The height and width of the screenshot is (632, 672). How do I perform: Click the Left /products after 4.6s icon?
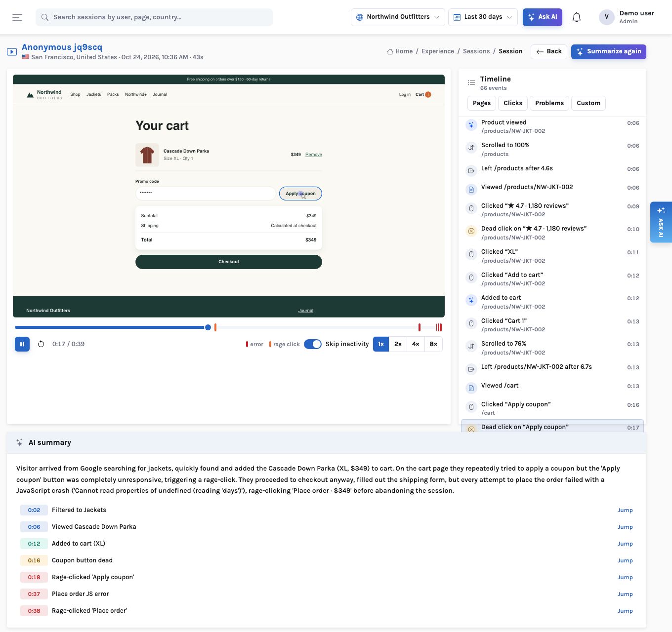(471, 171)
